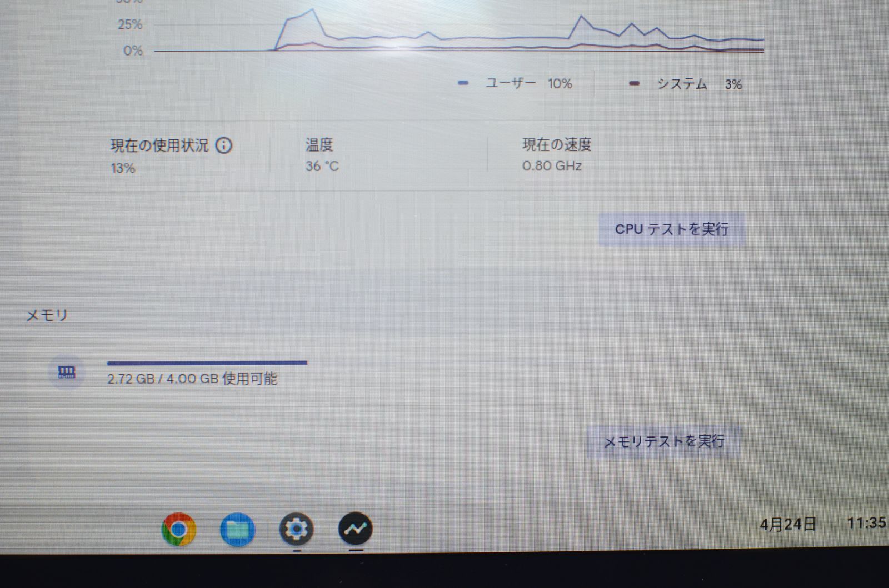The image size is (889, 588).
Task: Run the CPU test via CPUテストを実行
Action: coord(671,229)
